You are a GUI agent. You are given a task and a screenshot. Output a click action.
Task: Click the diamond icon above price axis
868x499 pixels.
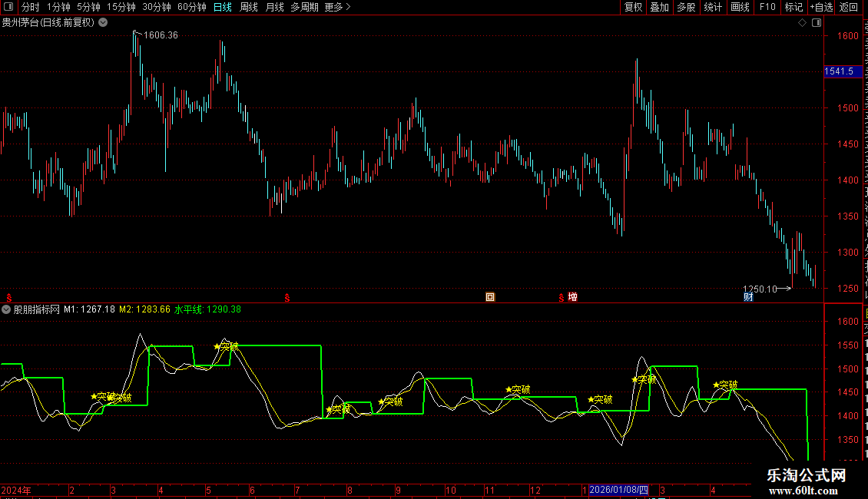coord(802,23)
